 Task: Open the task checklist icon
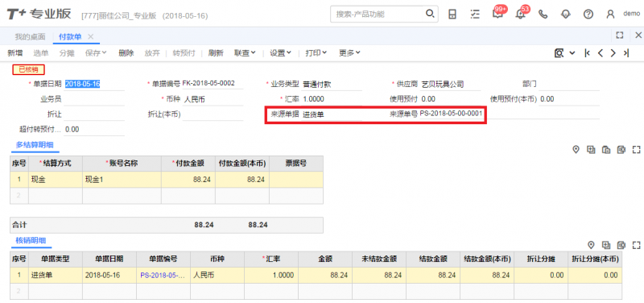tap(475, 14)
